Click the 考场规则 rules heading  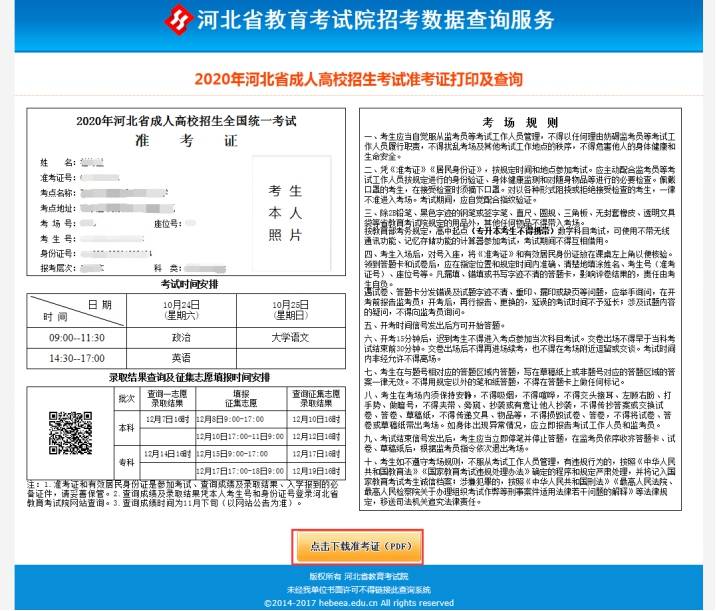click(520, 122)
